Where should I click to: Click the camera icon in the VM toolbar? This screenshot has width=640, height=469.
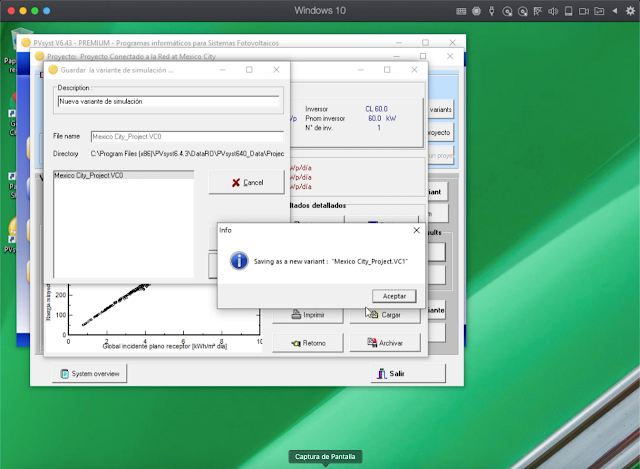pos(584,11)
